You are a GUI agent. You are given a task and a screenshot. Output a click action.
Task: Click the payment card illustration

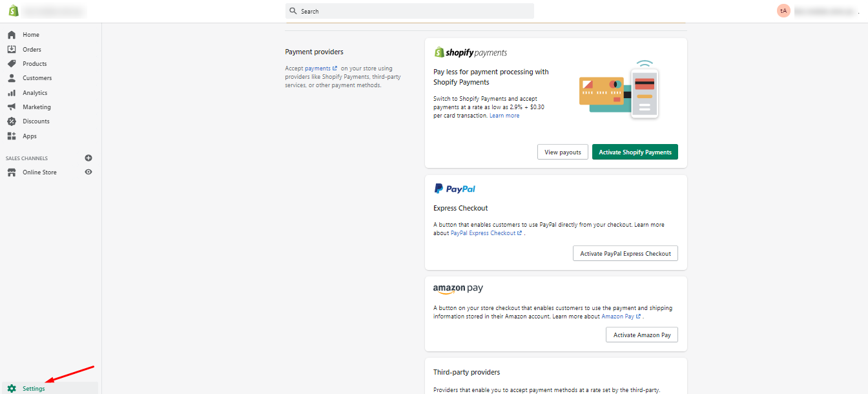[619, 90]
